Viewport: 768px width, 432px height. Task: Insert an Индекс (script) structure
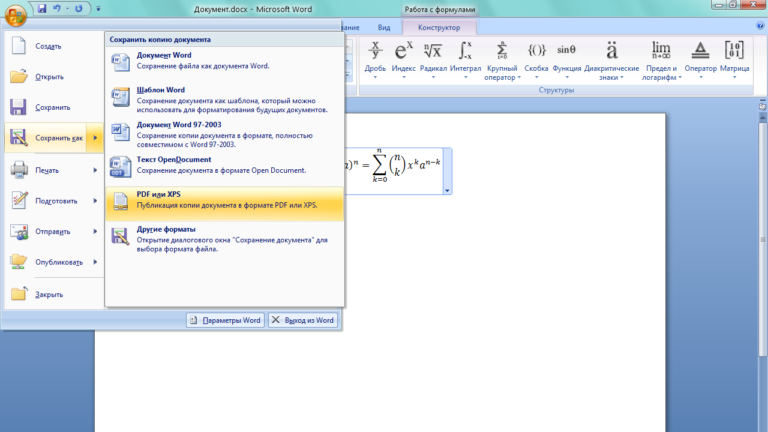pyautogui.click(x=404, y=60)
